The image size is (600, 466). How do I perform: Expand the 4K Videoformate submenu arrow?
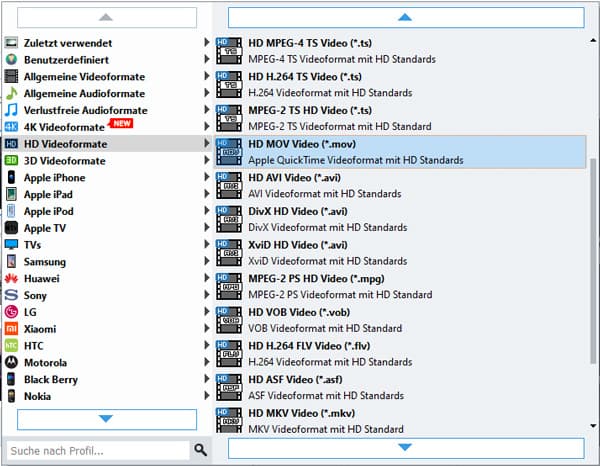pyautogui.click(x=207, y=126)
